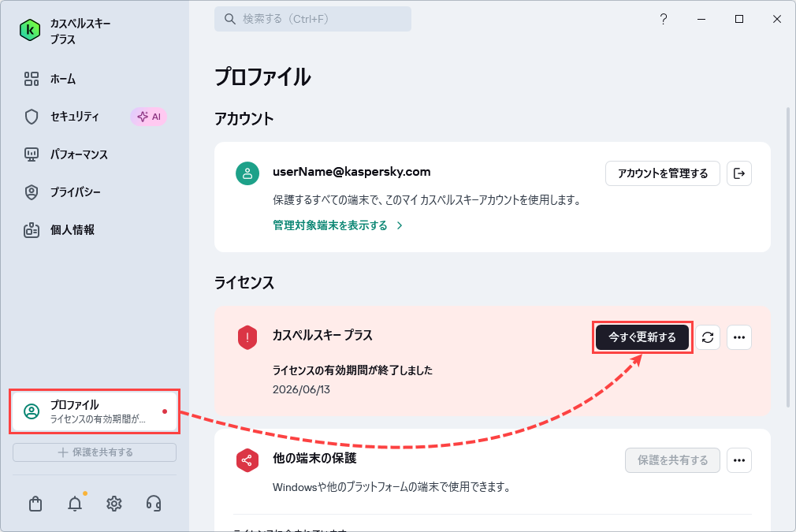Click the sign-out icon button
Viewport: 796px width, 532px height.
coord(739,173)
